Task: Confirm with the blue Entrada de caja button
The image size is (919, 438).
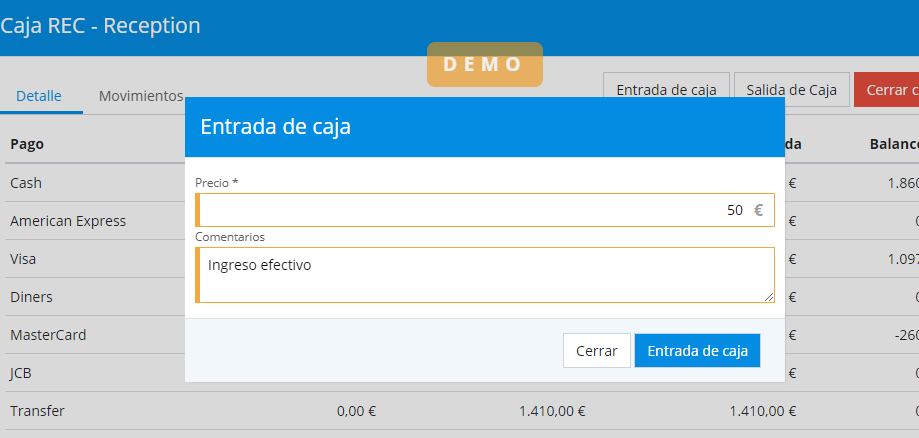Action: point(697,351)
